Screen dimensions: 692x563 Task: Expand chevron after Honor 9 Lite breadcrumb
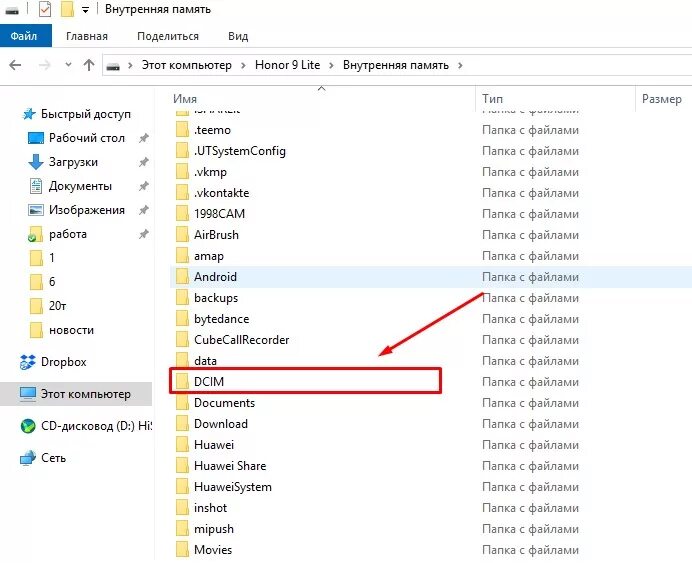(331, 66)
